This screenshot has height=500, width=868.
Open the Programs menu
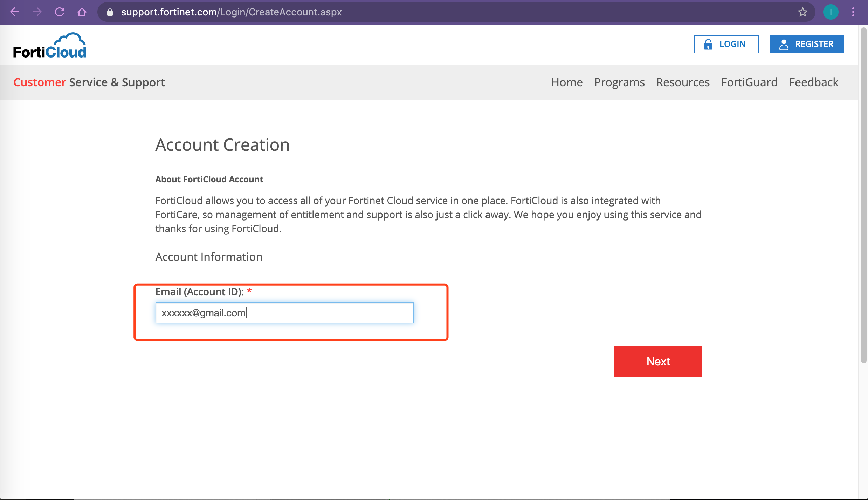click(619, 82)
